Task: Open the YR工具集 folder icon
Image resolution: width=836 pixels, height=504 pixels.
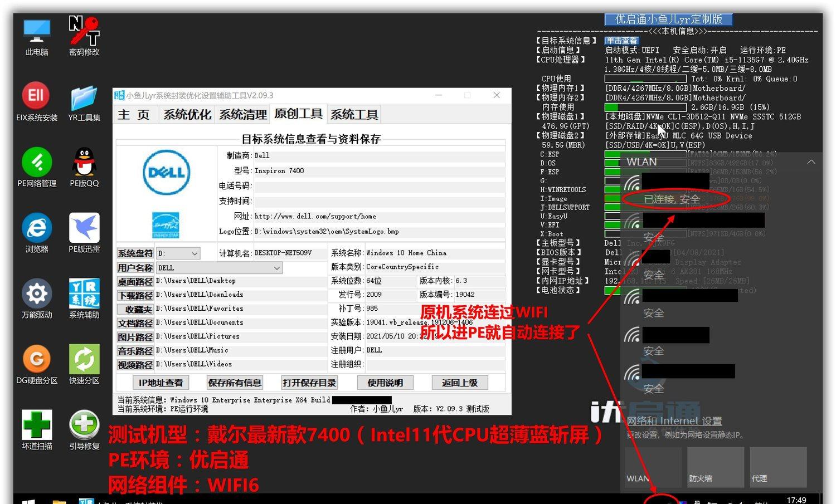Action: pos(84,102)
